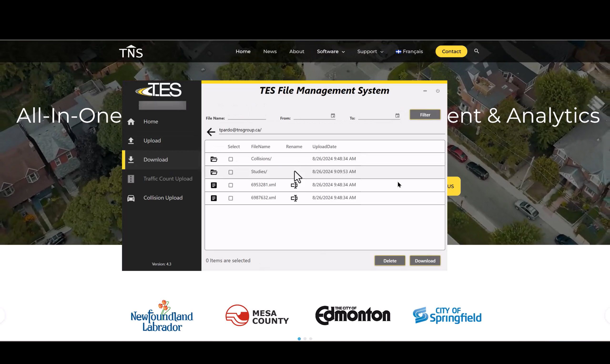Switch to the Upload sidebar section

click(x=152, y=141)
